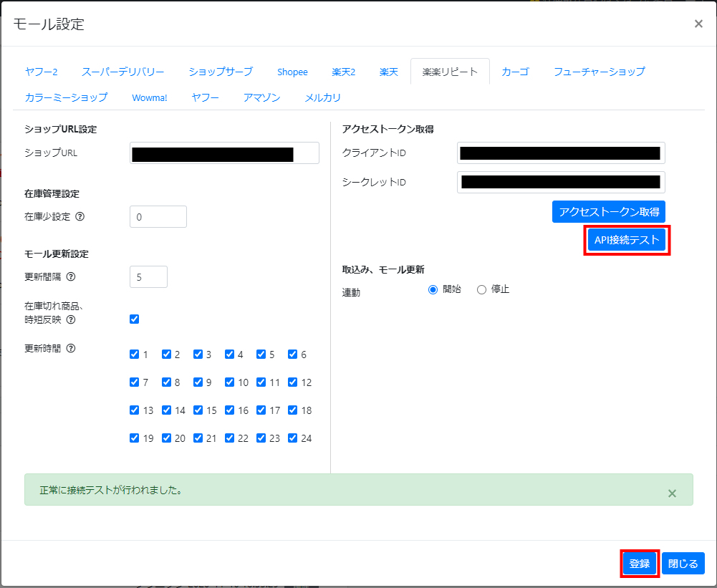Click help icon next to 更新時間
Screen dimensions: 717x588
tap(71, 348)
